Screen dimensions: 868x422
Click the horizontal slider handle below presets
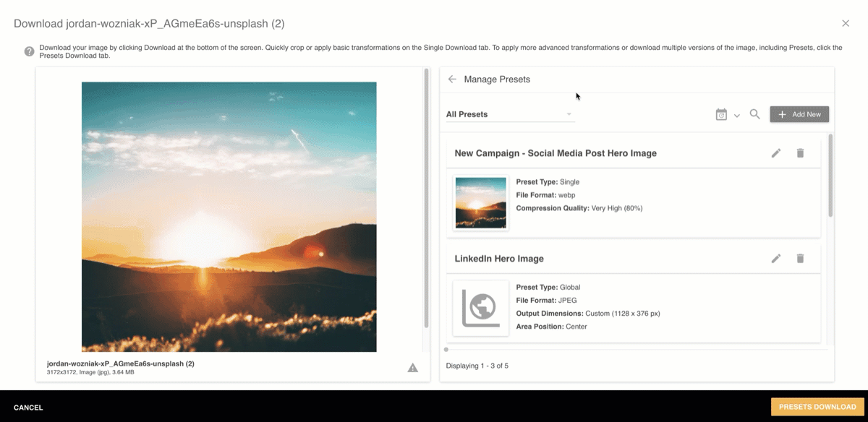(x=446, y=350)
